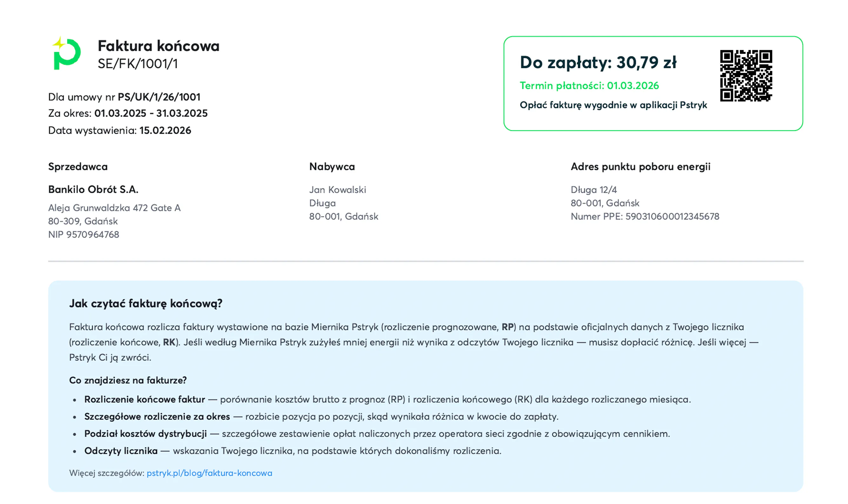Click the issue date 15.02.2026
The height and width of the screenshot is (504, 848).
[x=165, y=131]
